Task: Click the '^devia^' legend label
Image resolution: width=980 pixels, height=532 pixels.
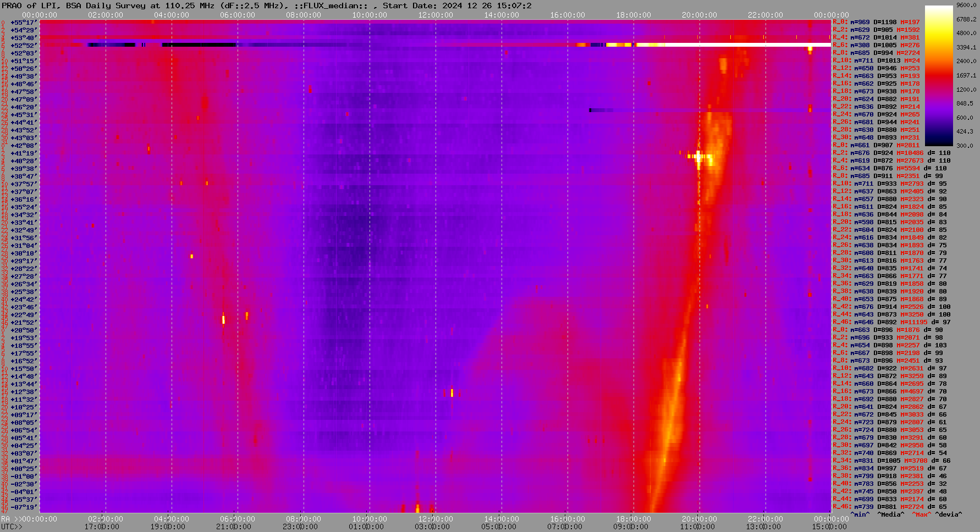Action: [949, 514]
